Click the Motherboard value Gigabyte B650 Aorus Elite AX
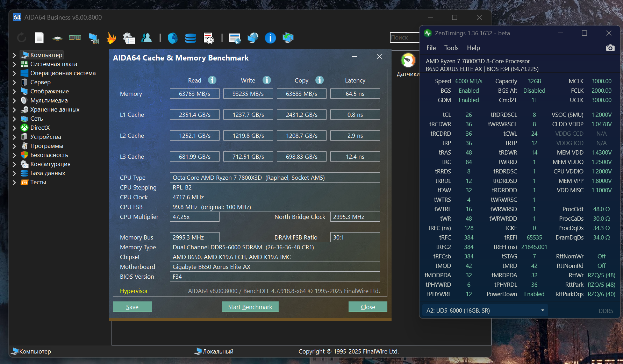The height and width of the screenshot is (364, 623). 275,267
